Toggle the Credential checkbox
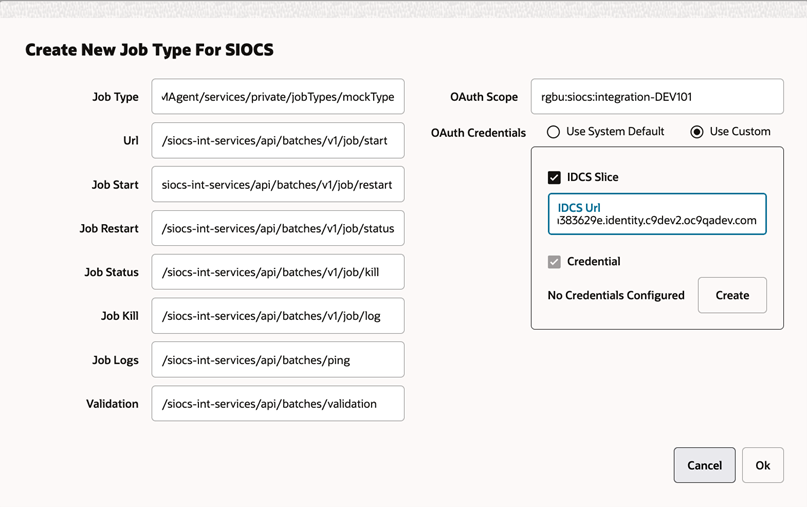The height and width of the screenshot is (507, 807). point(554,262)
